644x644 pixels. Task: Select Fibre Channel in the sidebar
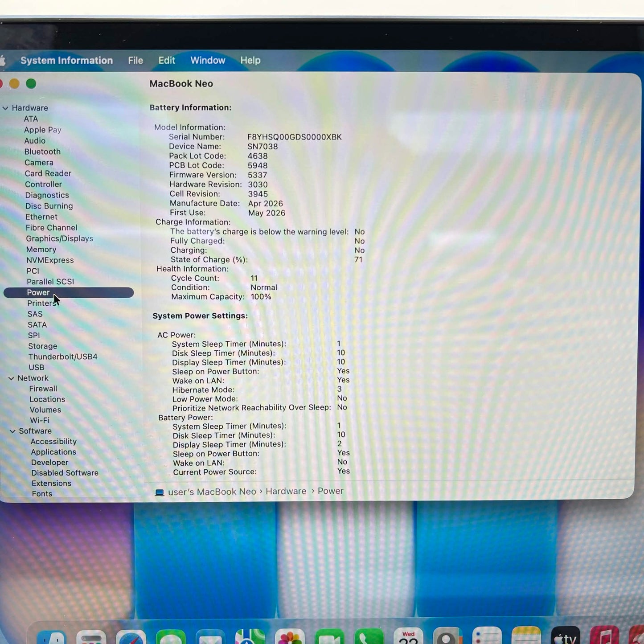(52, 228)
